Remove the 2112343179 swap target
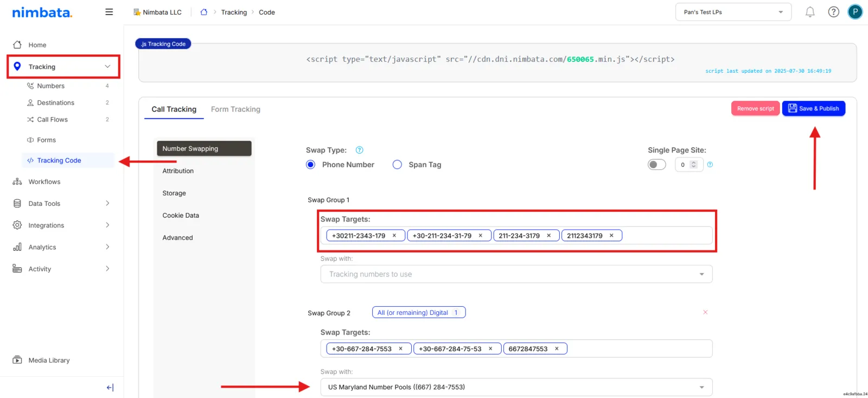Viewport: 868px width, 398px height. pyautogui.click(x=611, y=236)
